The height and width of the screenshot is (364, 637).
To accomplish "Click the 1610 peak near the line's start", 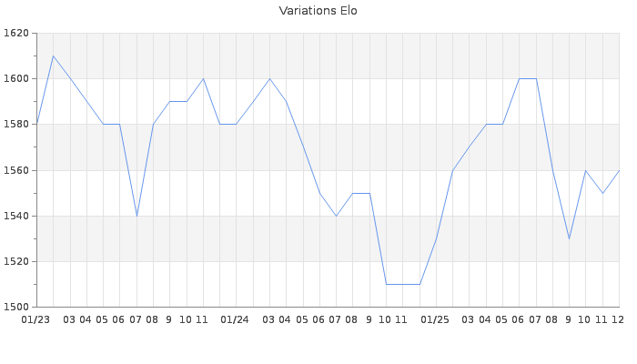I will click(53, 56).
